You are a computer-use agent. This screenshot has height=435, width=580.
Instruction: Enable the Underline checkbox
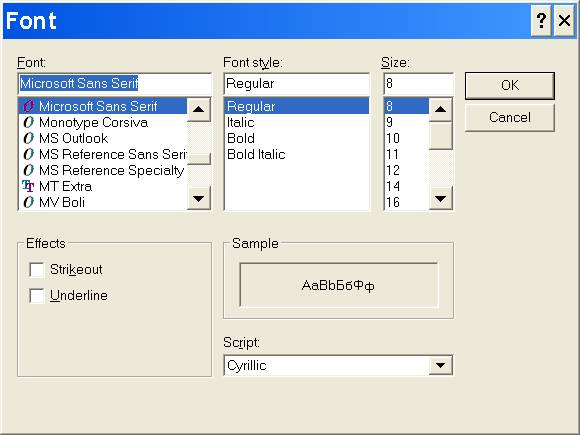pyautogui.click(x=37, y=296)
